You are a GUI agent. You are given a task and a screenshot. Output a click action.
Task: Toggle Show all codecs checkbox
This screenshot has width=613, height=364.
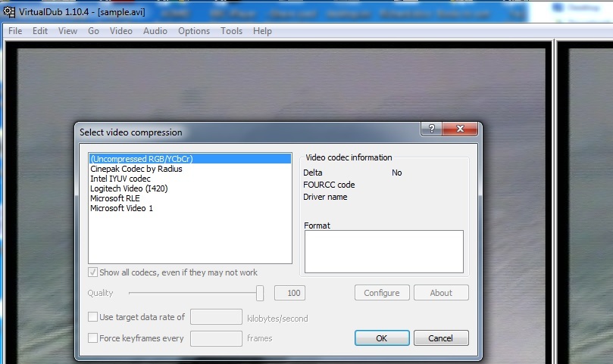92,272
